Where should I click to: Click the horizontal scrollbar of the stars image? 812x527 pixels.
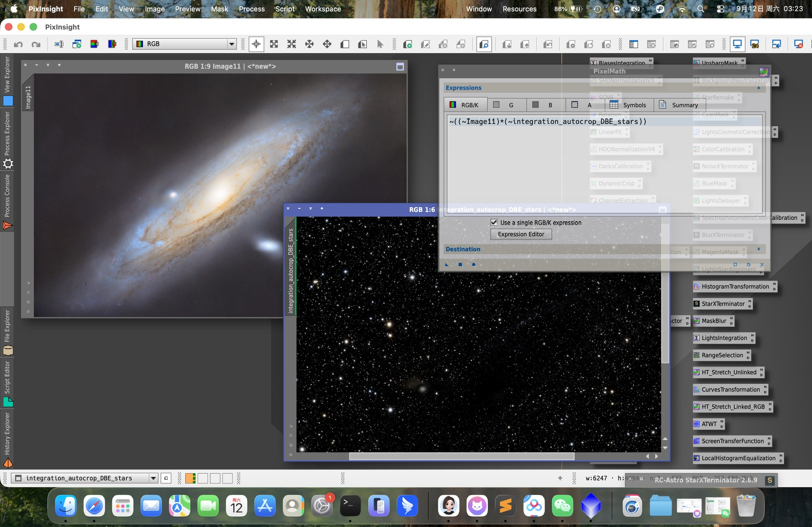[x=461, y=457]
